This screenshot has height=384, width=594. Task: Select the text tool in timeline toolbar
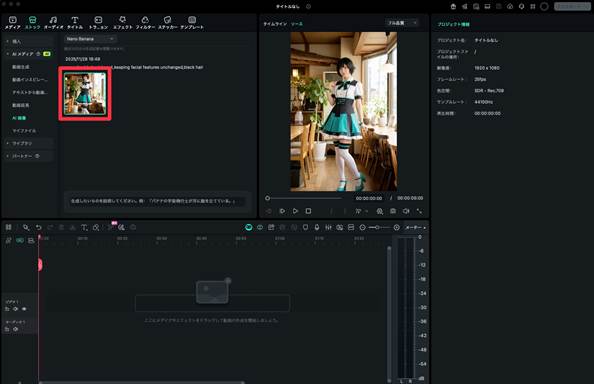[84, 227]
